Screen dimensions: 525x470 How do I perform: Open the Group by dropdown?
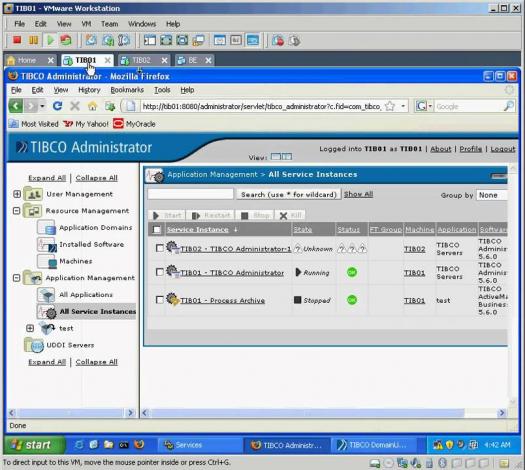(x=492, y=195)
